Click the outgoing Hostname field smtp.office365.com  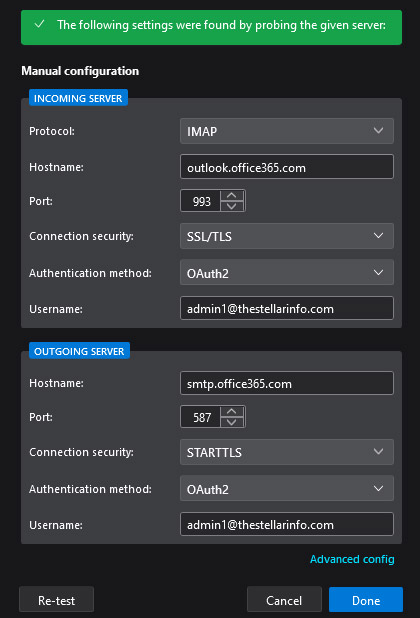click(287, 383)
